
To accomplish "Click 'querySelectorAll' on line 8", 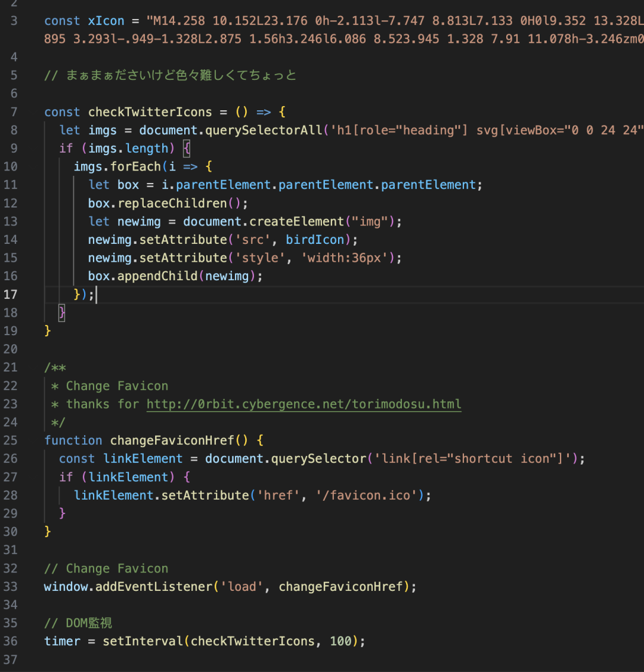I will [x=264, y=130].
